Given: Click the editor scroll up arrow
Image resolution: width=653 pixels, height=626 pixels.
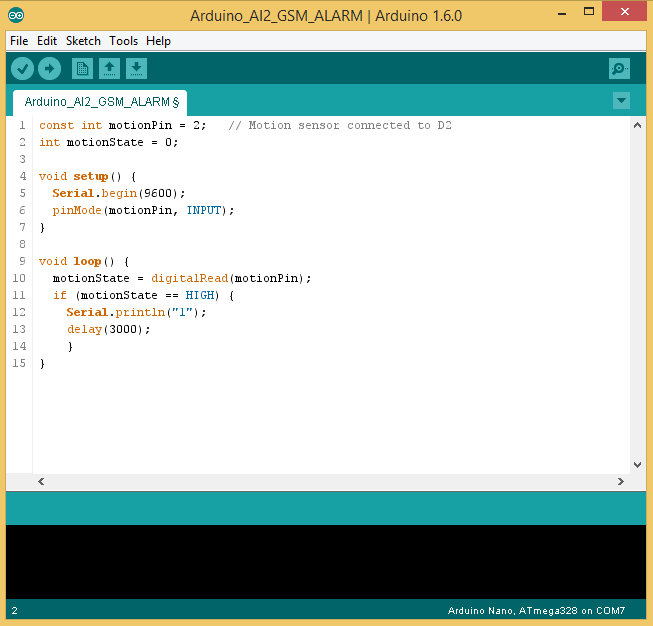Looking at the screenshot, I should click(x=637, y=125).
